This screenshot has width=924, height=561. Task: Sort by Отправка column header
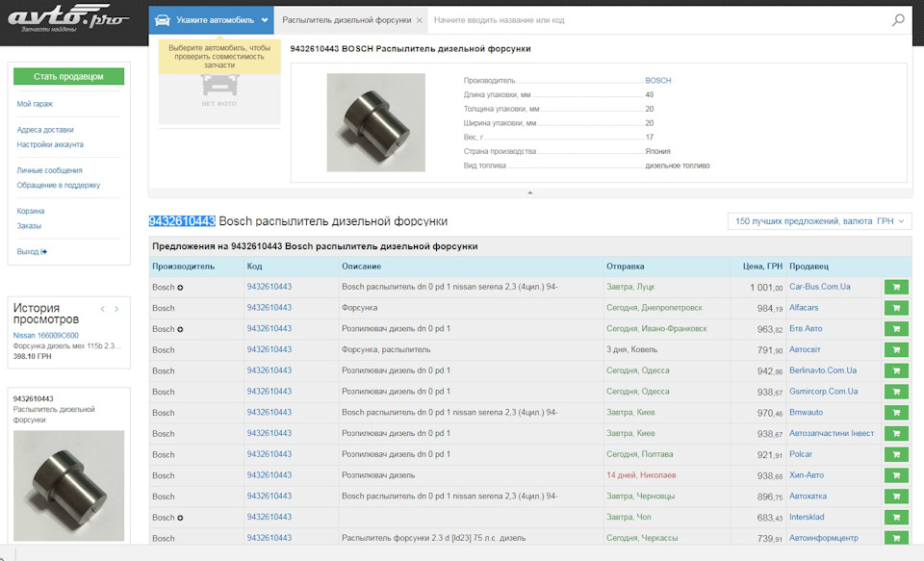626,267
